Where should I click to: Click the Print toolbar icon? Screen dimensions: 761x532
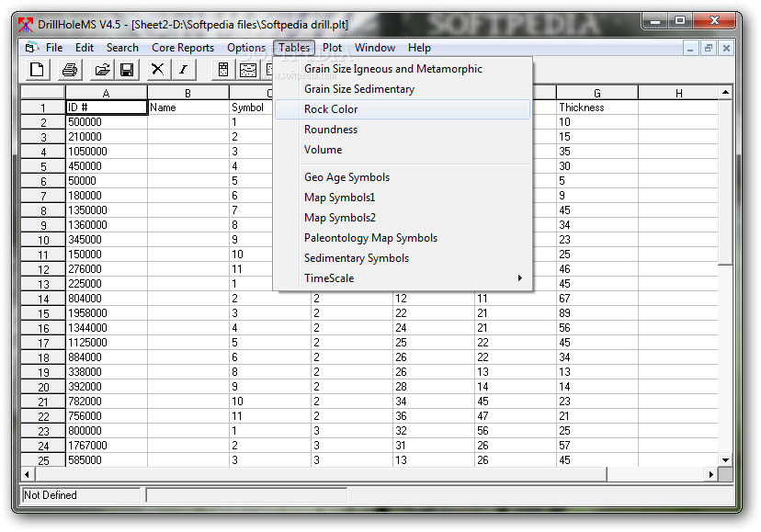click(70, 70)
